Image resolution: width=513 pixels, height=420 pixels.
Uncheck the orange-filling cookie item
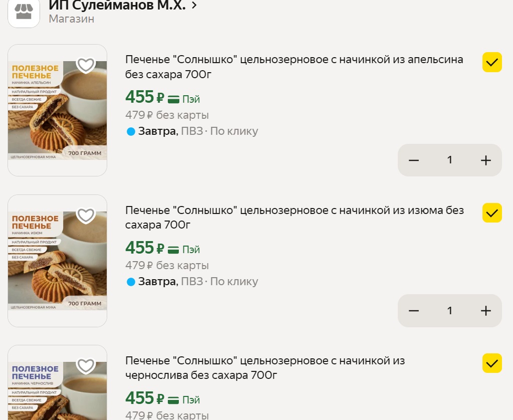492,63
